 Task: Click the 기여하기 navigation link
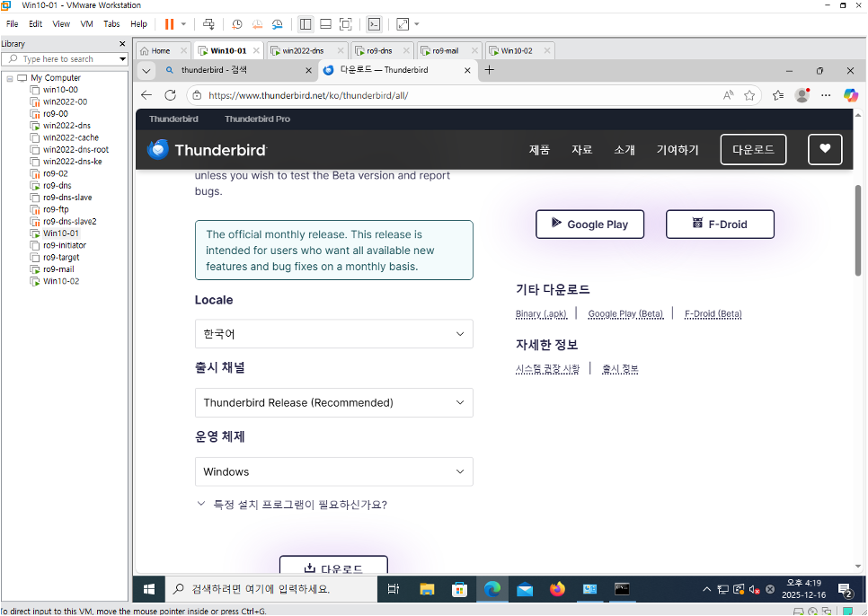678,150
